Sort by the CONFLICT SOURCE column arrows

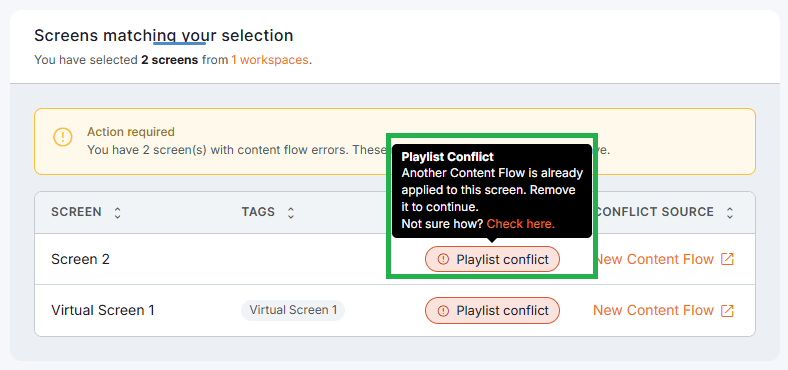(x=730, y=212)
